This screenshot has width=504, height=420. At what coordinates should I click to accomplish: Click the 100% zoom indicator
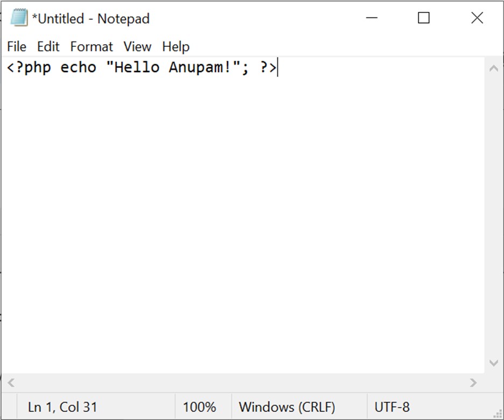(203, 407)
